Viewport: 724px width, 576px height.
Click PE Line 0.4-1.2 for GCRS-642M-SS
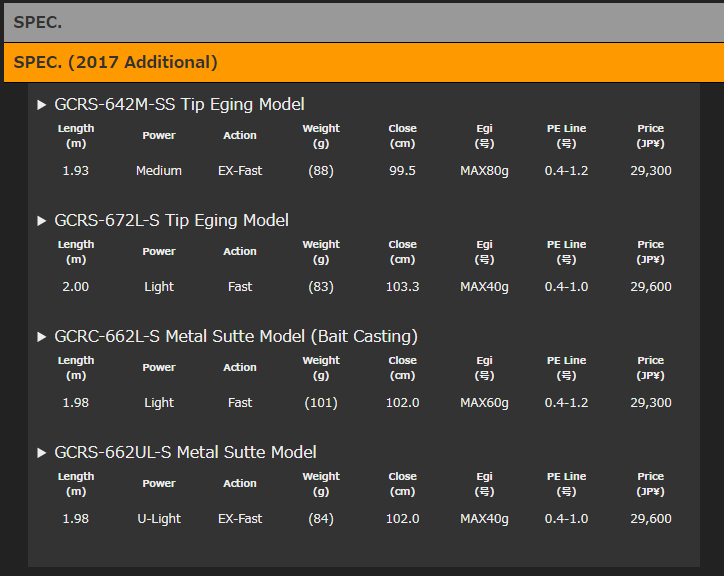(567, 171)
